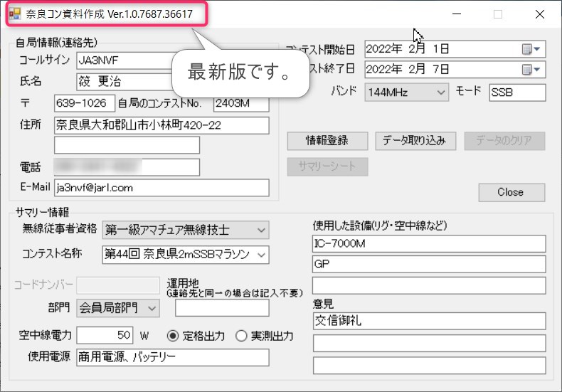
Task: Click the 使用電源 text field
Action: (x=172, y=357)
